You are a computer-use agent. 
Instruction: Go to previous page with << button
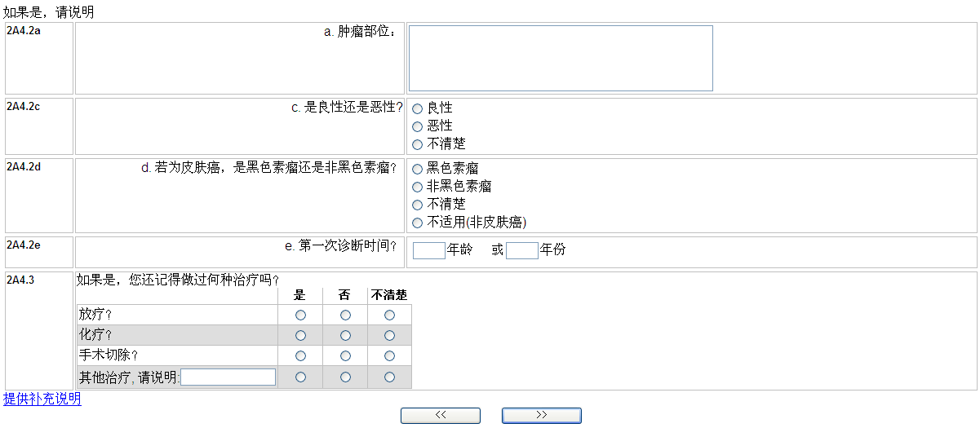(x=441, y=416)
